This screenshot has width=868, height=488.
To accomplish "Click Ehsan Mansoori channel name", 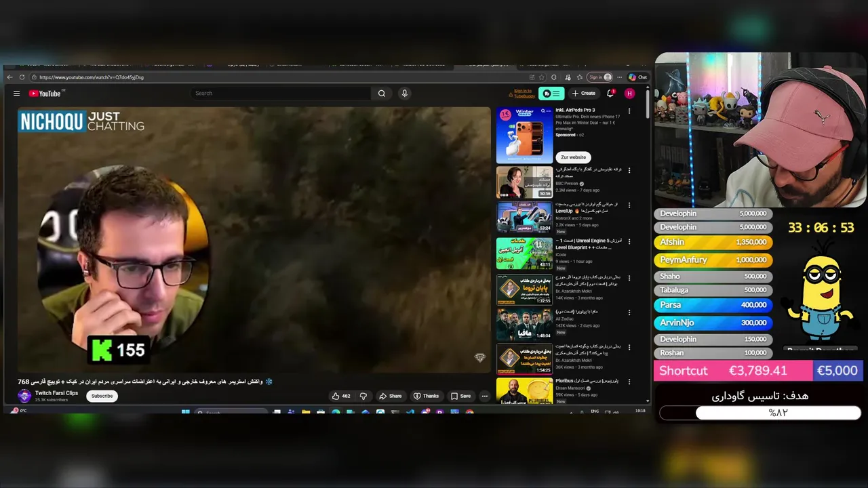I will tap(570, 388).
